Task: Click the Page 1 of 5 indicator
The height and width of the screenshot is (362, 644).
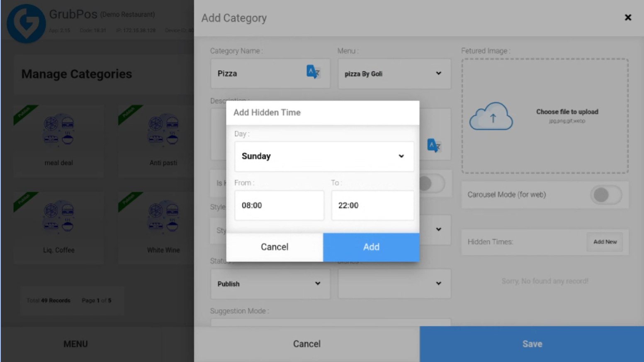Action: click(x=97, y=301)
